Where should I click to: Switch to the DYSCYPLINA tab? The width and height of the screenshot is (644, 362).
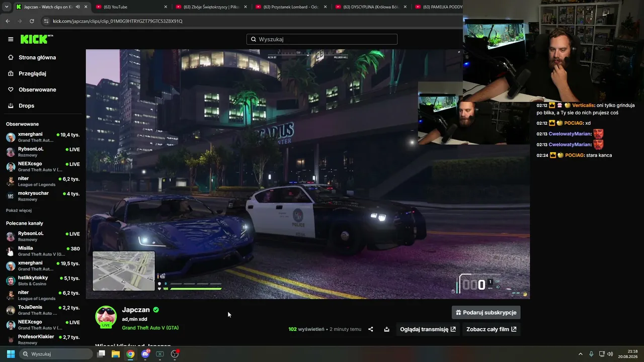tap(371, 7)
